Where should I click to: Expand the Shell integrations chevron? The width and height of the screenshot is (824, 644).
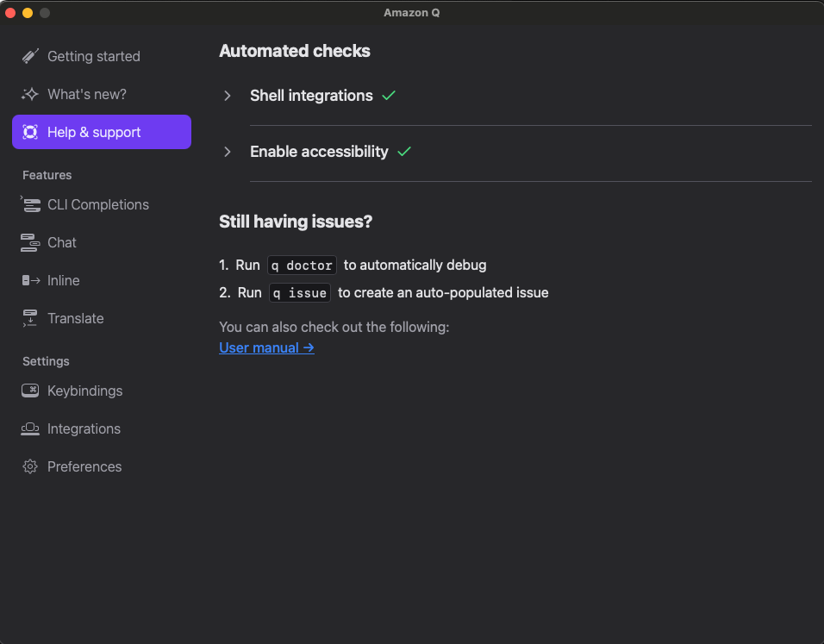(x=227, y=96)
